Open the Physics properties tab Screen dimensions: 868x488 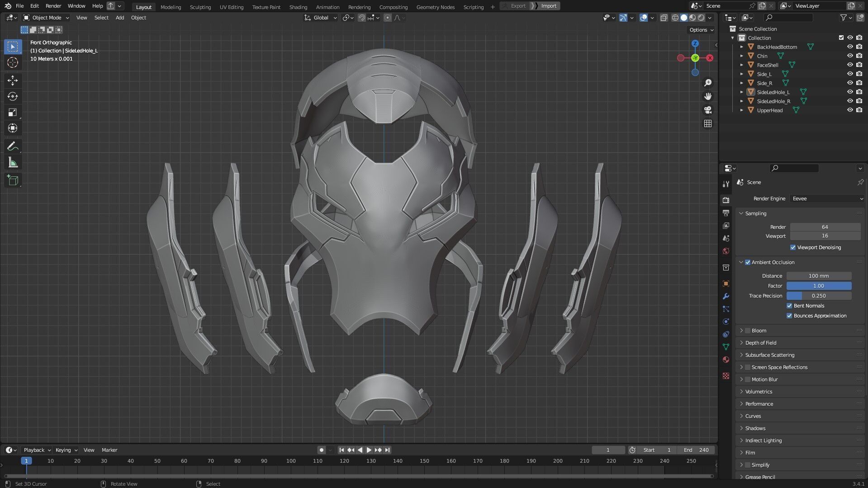(726, 322)
